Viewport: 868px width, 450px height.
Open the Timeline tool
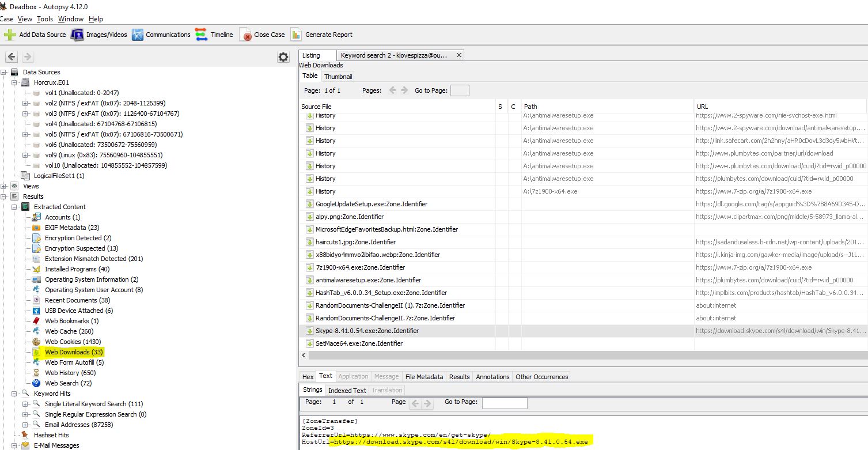[x=214, y=35]
